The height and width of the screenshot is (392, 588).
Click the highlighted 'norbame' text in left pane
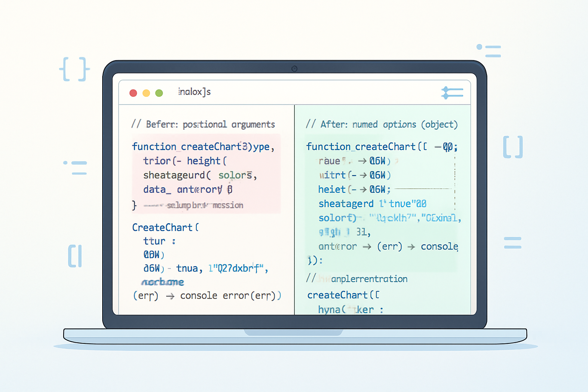(163, 282)
